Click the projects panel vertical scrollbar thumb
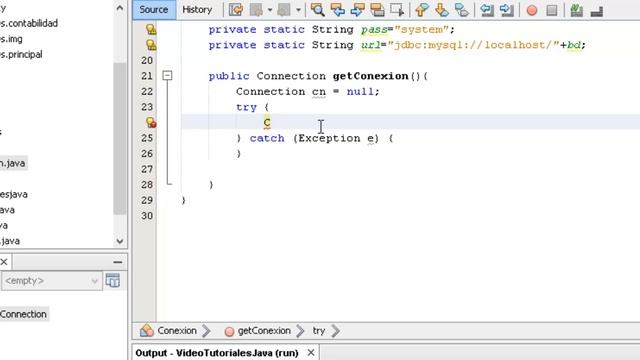This screenshot has height=360, width=640. [x=120, y=139]
